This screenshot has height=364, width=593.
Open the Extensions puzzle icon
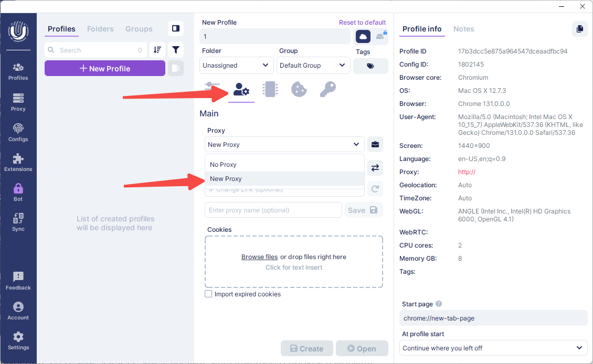coord(18,162)
